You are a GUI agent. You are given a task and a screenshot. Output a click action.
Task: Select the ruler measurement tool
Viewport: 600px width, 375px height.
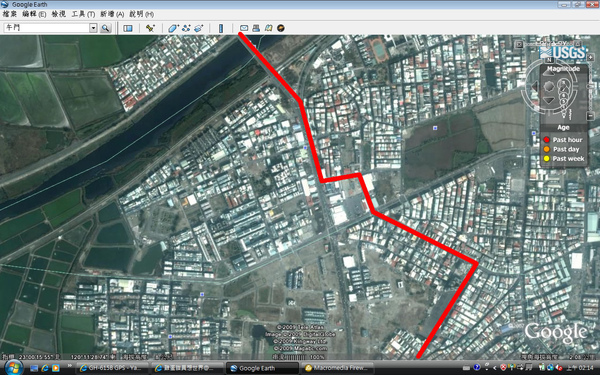tap(221, 28)
